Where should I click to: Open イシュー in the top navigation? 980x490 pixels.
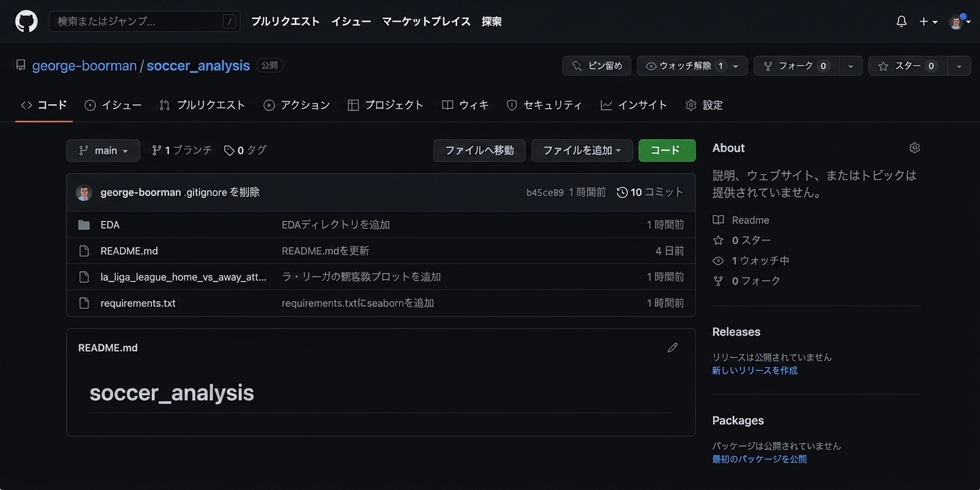click(x=351, y=21)
